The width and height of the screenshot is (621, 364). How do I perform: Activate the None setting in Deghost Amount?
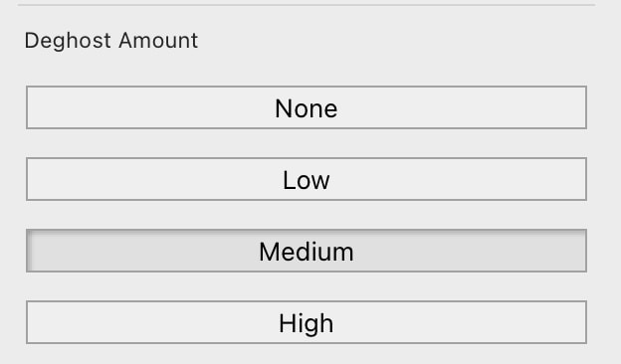click(307, 107)
